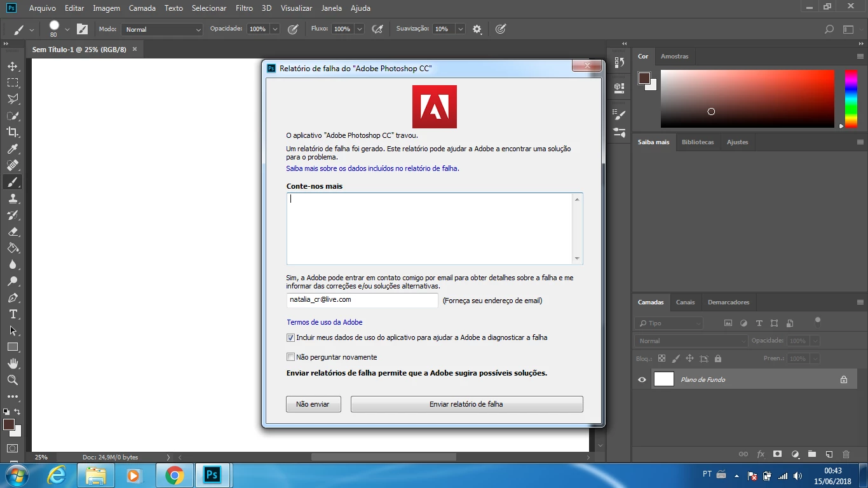Switch to the Bibliotecas tab

coord(698,142)
